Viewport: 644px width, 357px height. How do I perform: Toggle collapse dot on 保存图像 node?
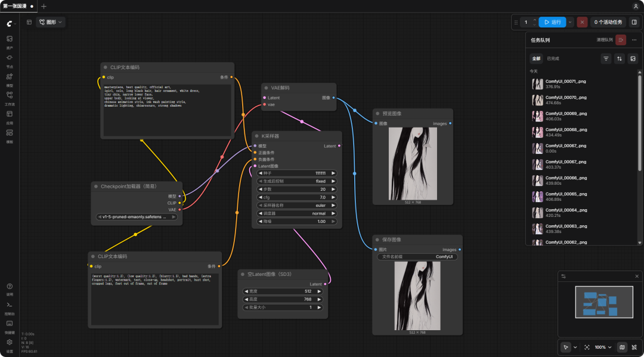pyautogui.click(x=377, y=239)
